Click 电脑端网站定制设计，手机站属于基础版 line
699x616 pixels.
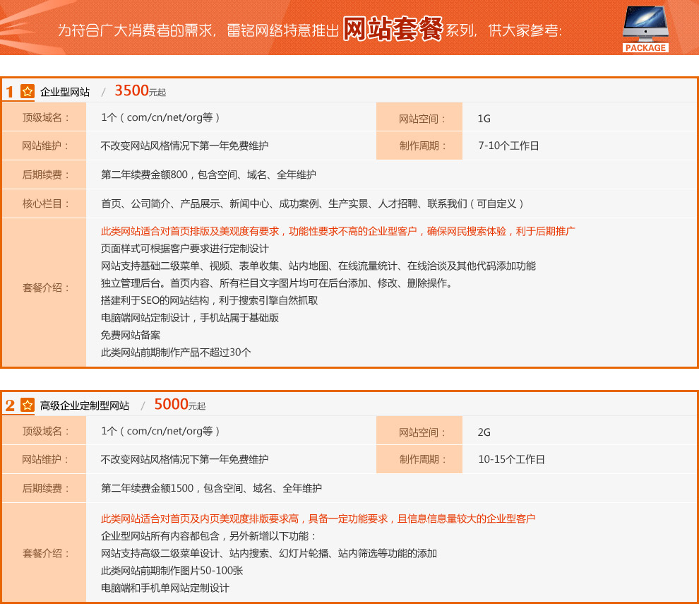coord(190,318)
